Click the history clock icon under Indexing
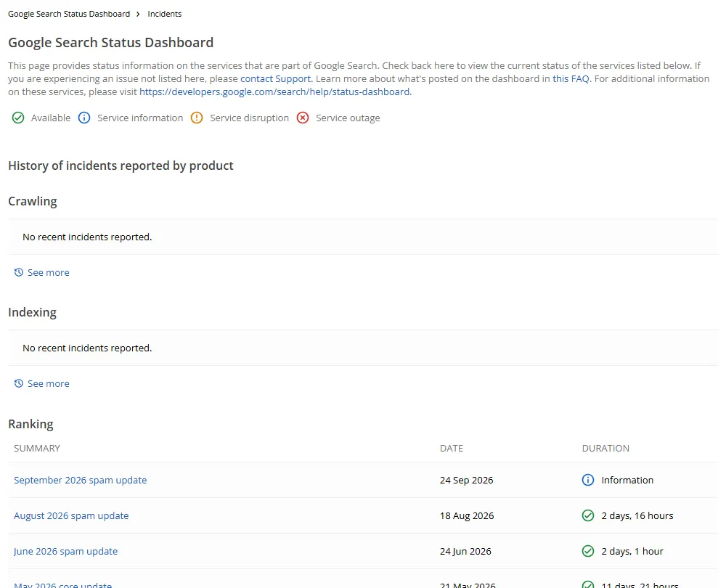The image size is (726, 588). pos(19,383)
